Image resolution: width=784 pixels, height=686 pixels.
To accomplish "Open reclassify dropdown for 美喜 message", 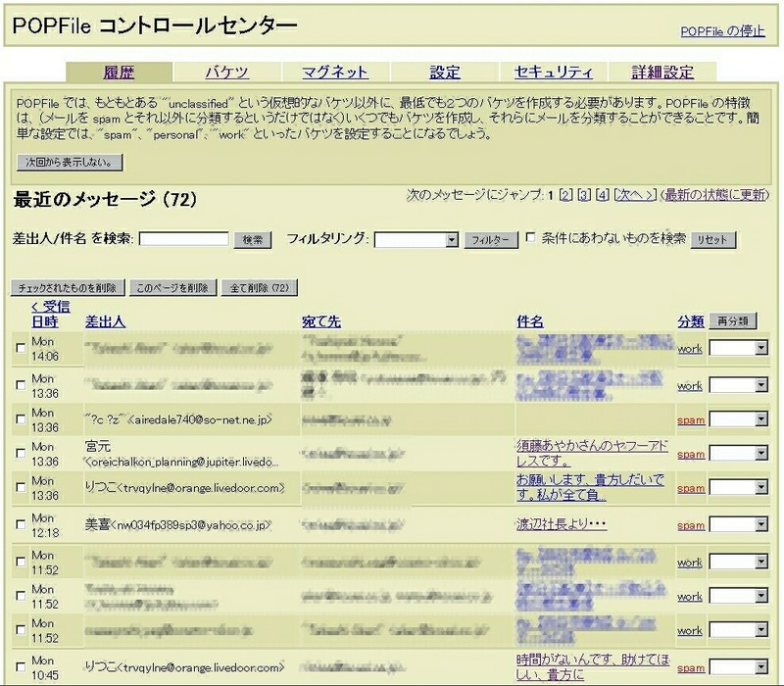I will pos(739,524).
